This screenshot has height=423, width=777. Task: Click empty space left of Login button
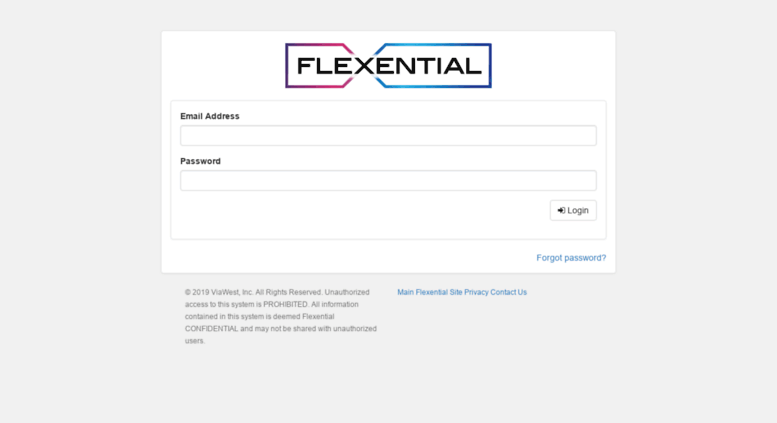pyautogui.click(x=364, y=211)
